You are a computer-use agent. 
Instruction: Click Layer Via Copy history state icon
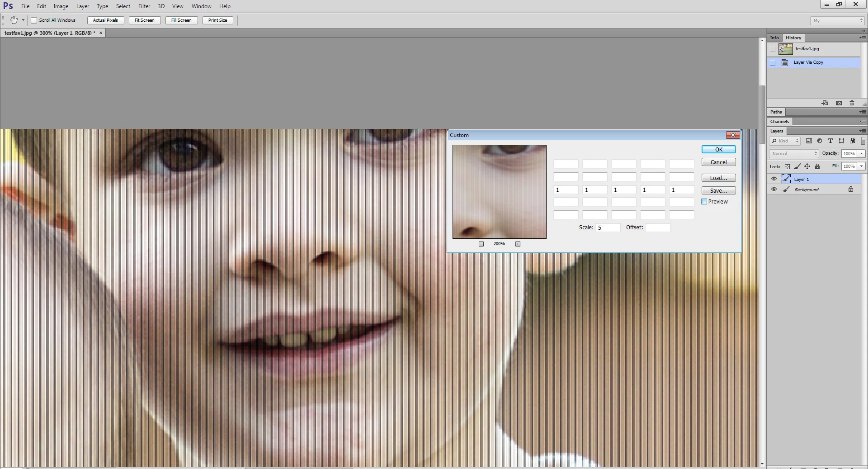785,62
